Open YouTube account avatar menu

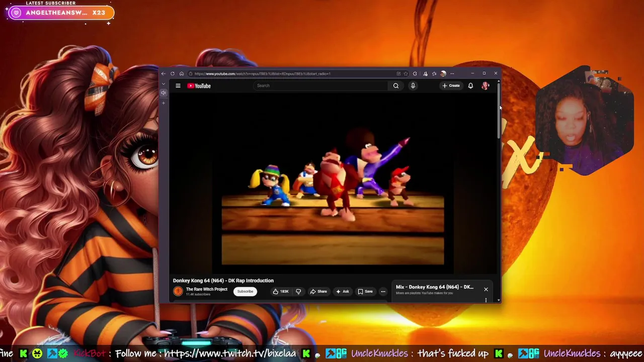(x=486, y=85)
